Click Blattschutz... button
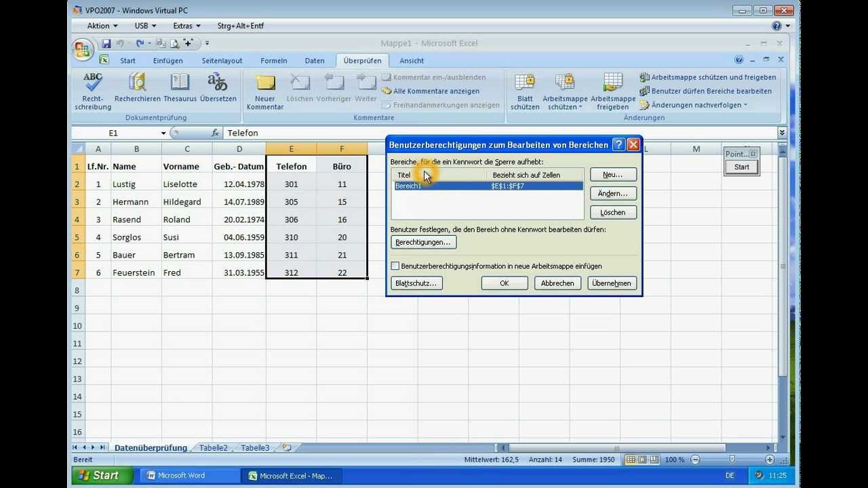This screenshot has height=488, width=868. coord(417,283)
